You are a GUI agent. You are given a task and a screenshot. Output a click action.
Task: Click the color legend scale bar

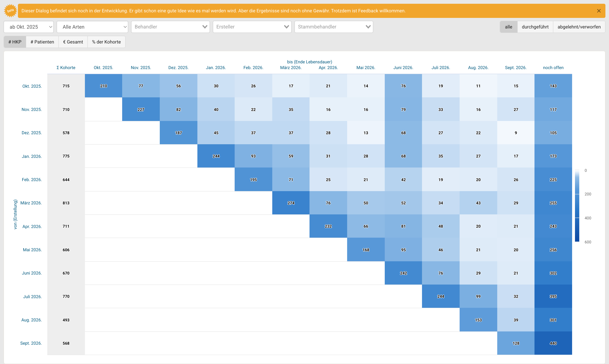pos(577,206)
